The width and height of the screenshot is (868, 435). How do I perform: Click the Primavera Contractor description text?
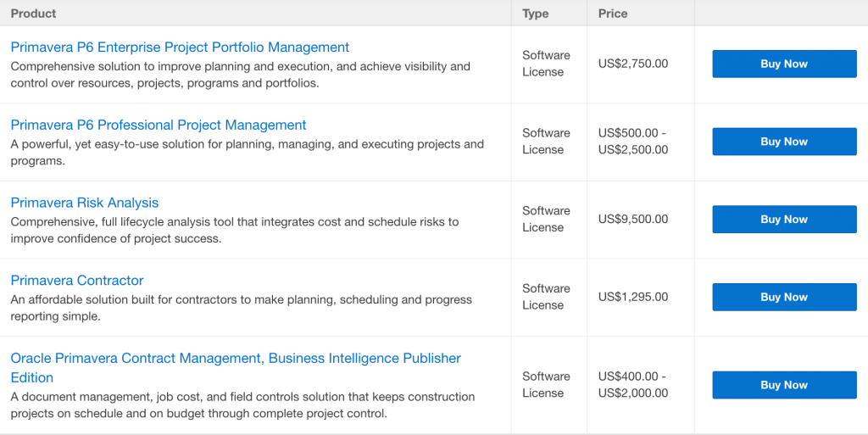[x=242, y=308]
